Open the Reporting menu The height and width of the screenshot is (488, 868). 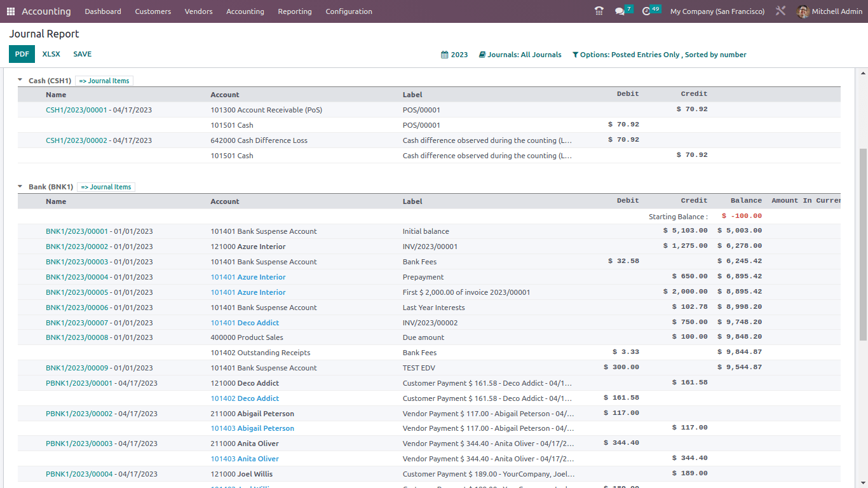pos(295,11)
